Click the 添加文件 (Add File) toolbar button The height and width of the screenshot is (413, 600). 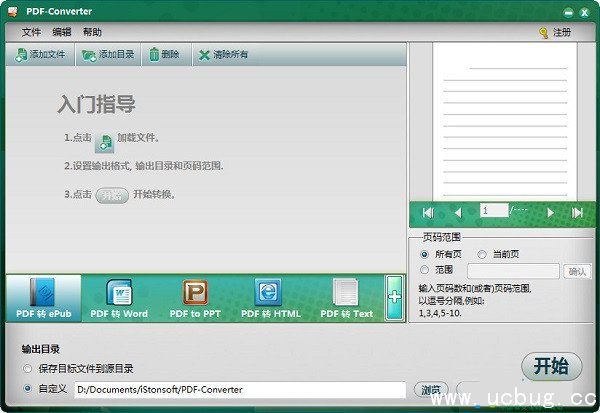[40, 55]
